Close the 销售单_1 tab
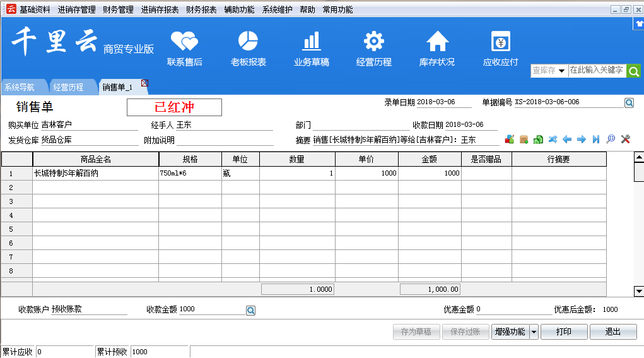Screen dimensions: 644x358 [144, 83]
